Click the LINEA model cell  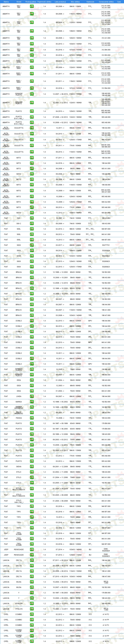pyautogui.click(x=19, y=396)
